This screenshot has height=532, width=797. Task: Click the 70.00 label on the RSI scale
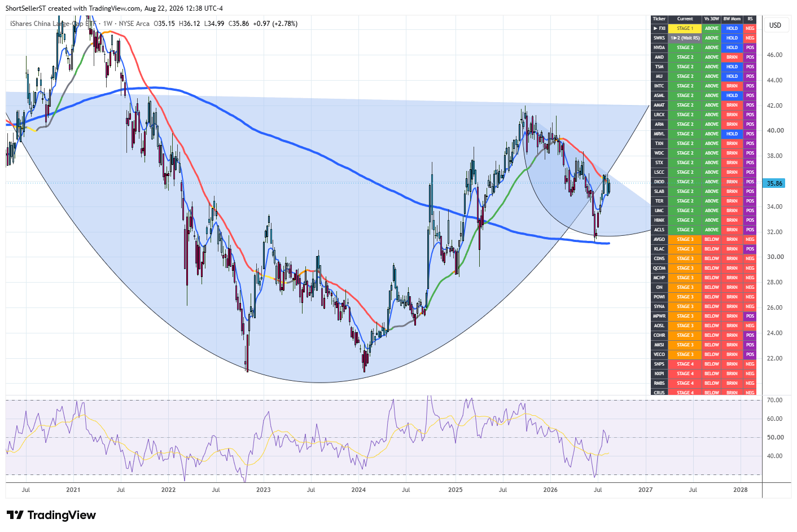[775, 400]
